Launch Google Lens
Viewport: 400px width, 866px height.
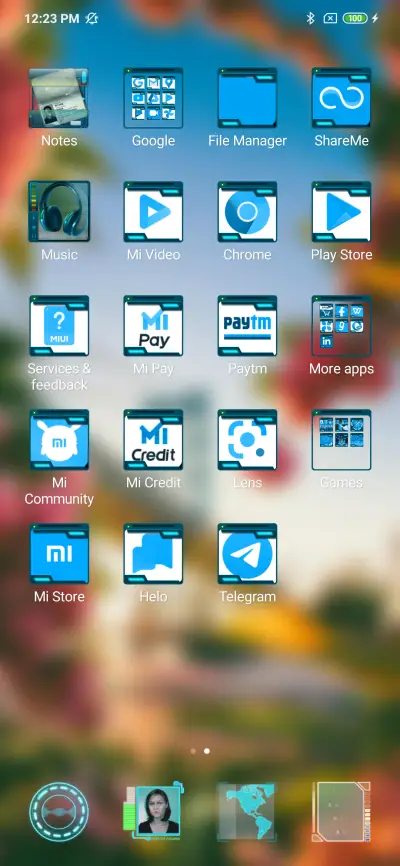pyautogui.click(x=247, y=440)
